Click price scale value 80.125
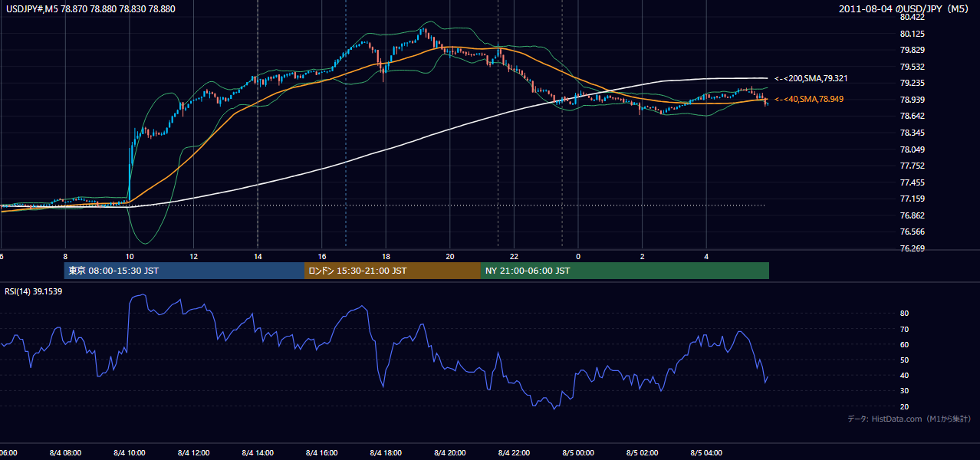The width and height of the screenshot is (980, 460). click(912, 34)
